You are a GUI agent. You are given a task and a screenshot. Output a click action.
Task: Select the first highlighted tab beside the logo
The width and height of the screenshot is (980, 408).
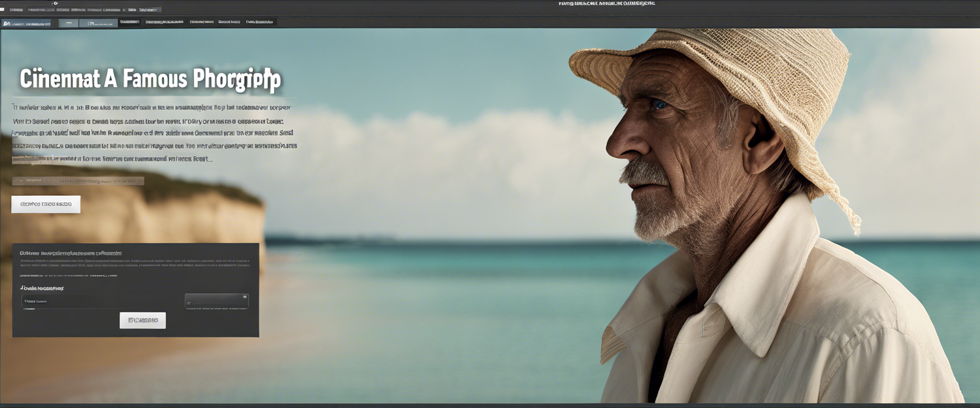pos(68,23)
